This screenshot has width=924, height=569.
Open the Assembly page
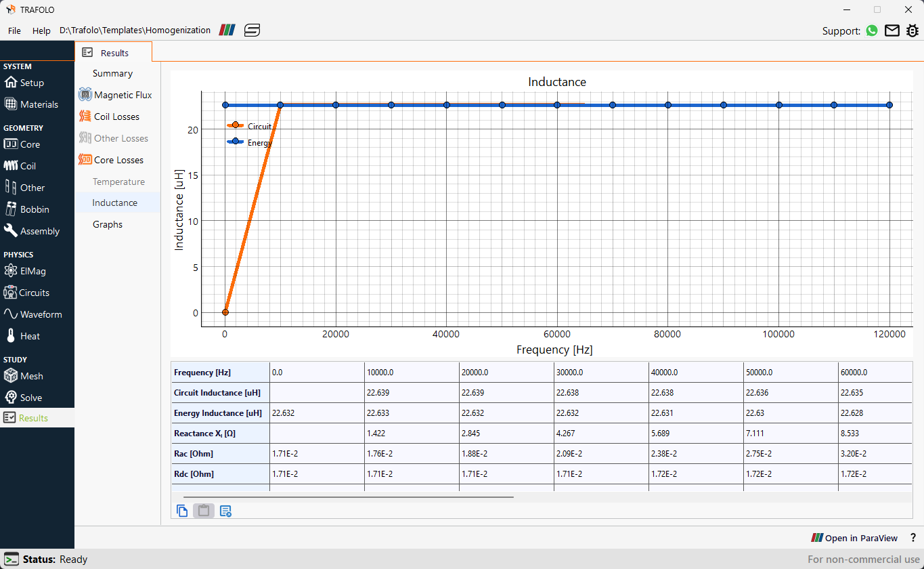point(32,231)
